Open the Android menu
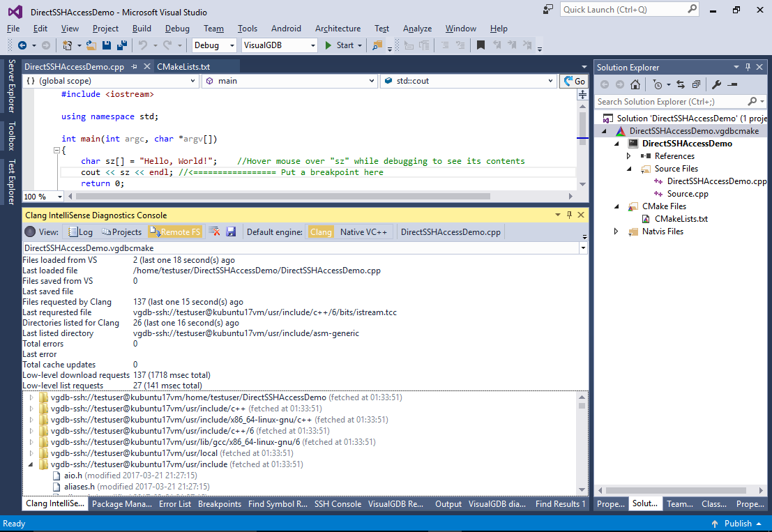 [286, 29]
